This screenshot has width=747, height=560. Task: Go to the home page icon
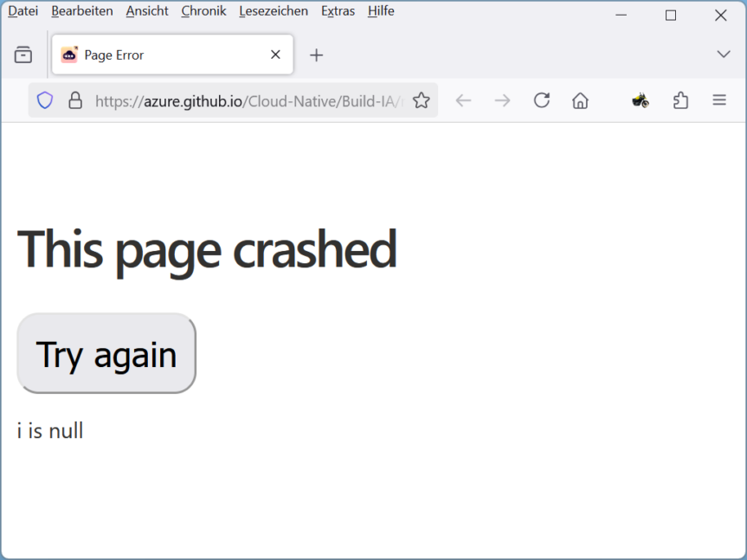[x=580, y=100]
